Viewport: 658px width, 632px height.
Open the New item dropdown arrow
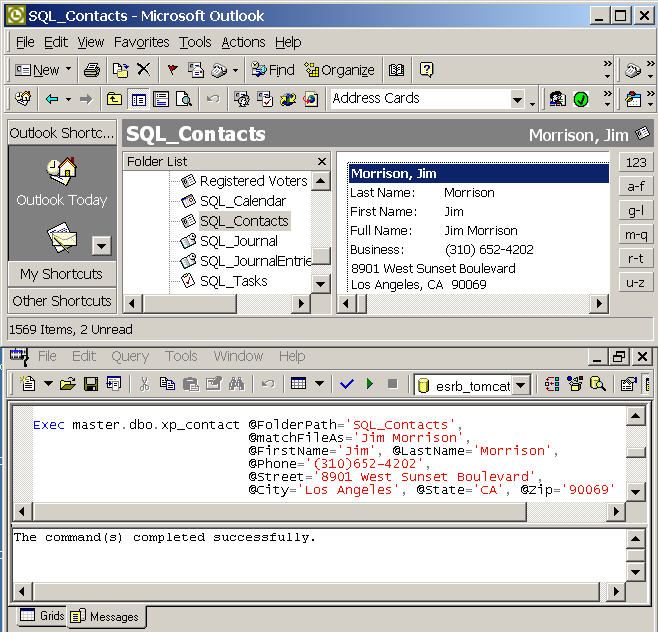[68, 69]
